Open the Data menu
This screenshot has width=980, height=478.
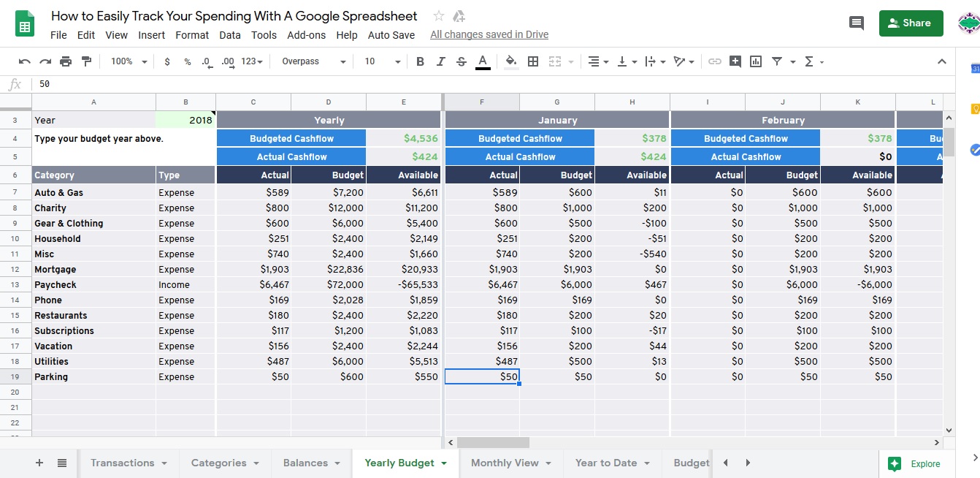(230, 34)
